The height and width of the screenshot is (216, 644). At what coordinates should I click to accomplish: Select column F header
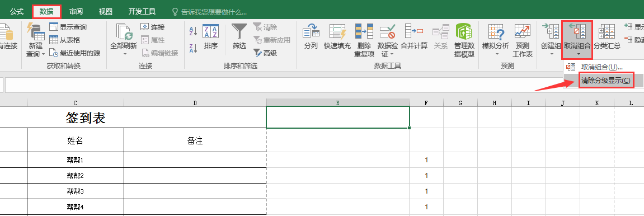click(426, 102)
